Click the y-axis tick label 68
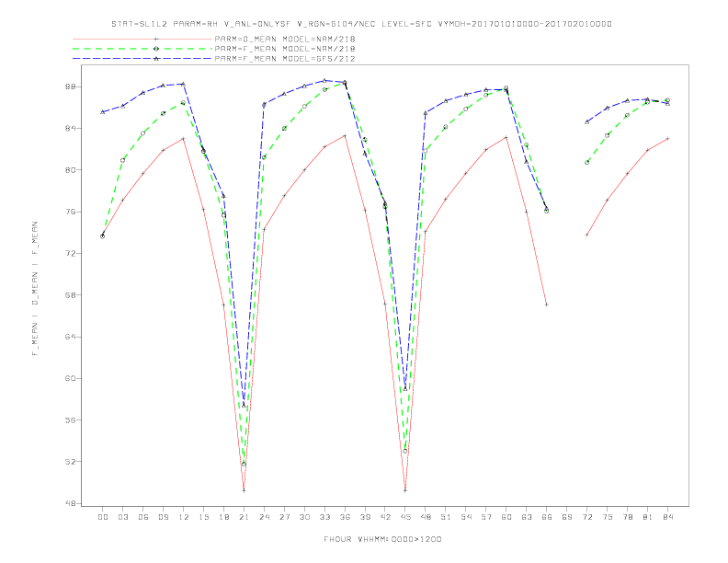 72,295
